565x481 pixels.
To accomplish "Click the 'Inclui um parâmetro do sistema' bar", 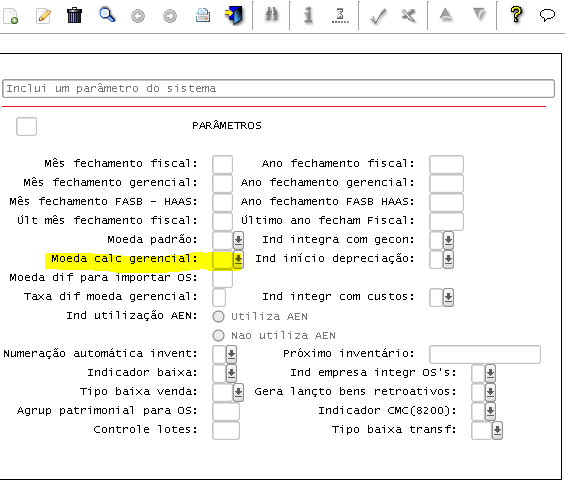I will point(278,89).
